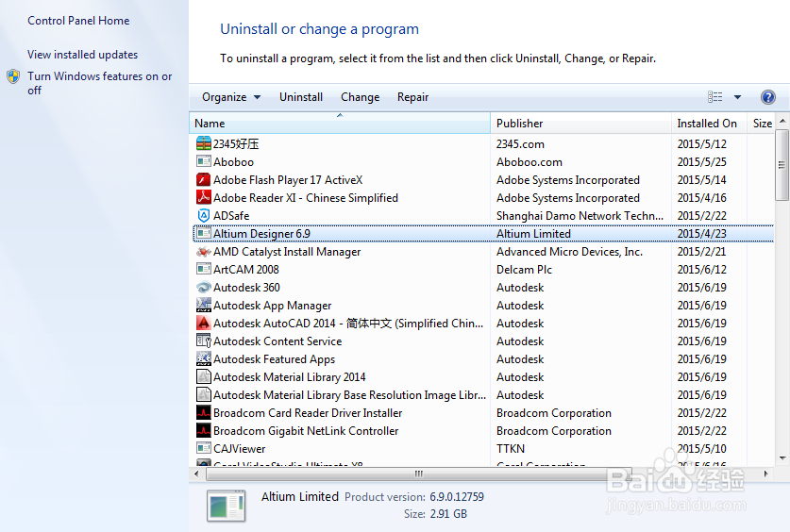Click the vertical scrollbar down arrow
This screenshot has width=790, height=532.
pos(782,458)
